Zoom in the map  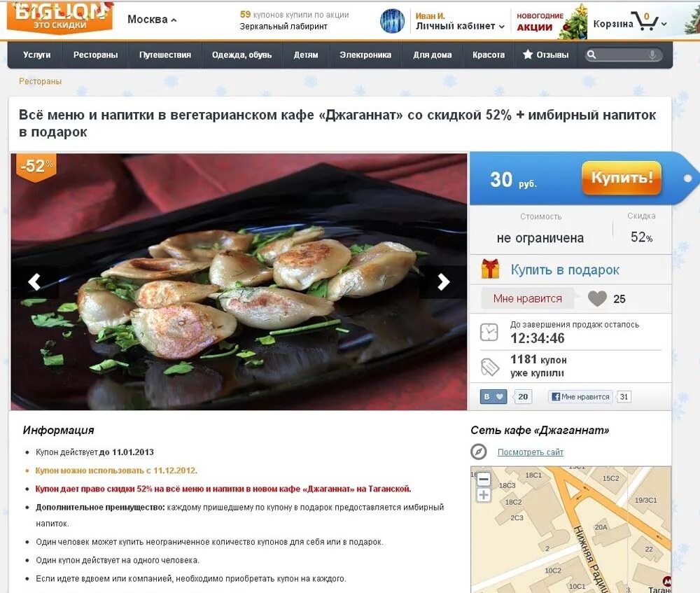point(484,495)
